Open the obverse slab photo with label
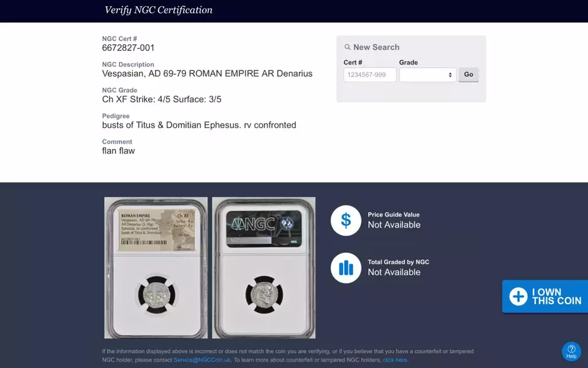Image resolution: width=588 pixels, height=368 pixels. click(156, 267)
